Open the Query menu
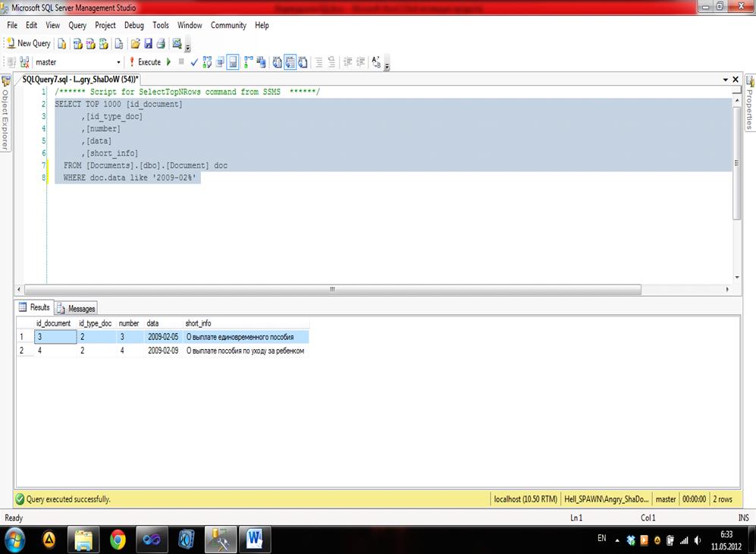 [77, 25]
